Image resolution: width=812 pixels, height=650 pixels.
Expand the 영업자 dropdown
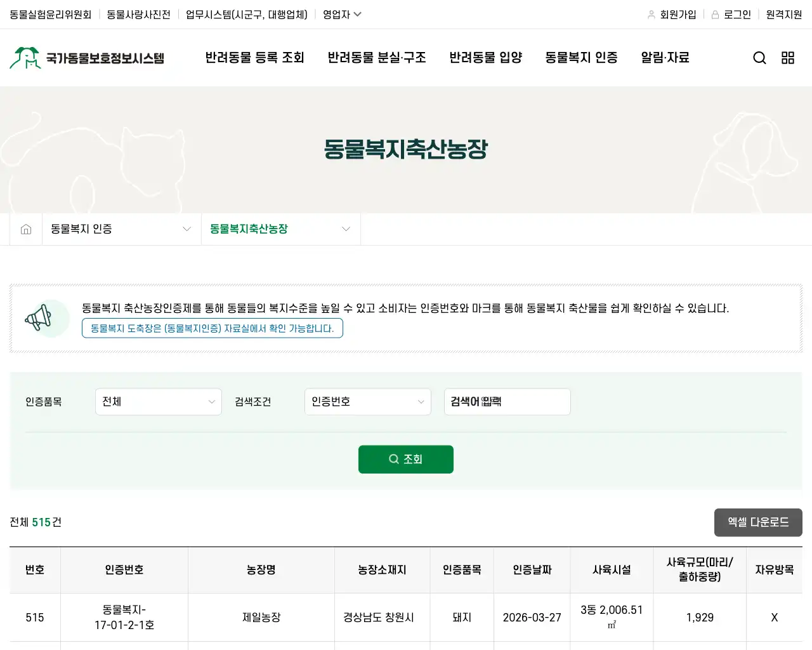click(x=342, y=15)
